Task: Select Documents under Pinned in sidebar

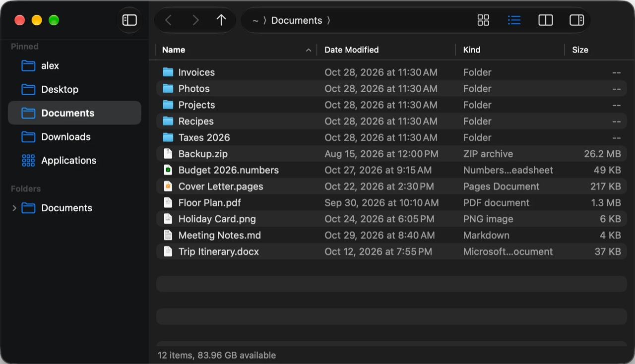Action: point(74,113)
